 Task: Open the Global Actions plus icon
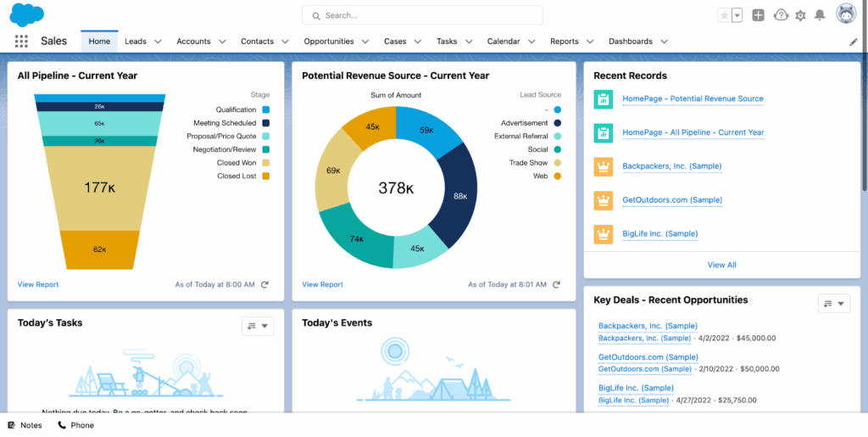pos(759,15)
